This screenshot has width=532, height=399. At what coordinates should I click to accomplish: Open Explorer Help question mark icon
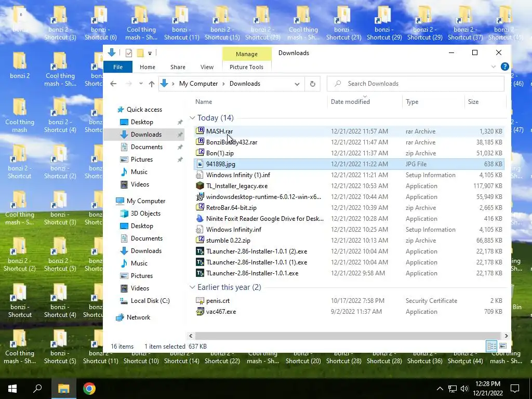pos(505,66)
